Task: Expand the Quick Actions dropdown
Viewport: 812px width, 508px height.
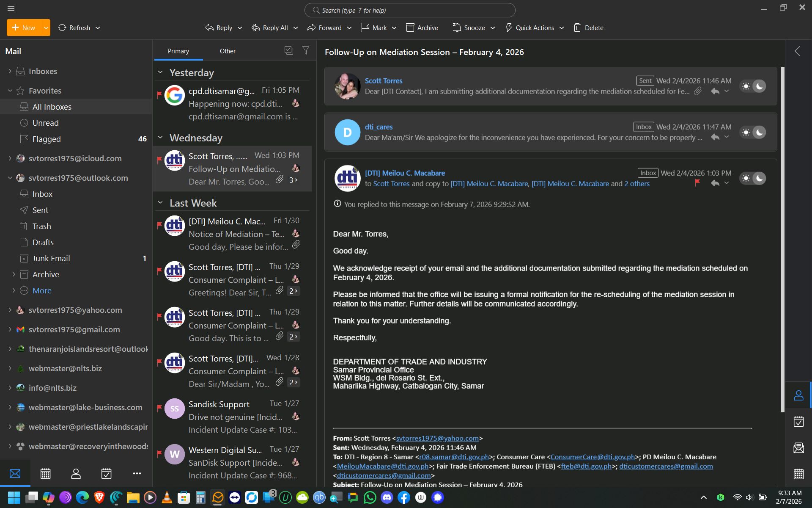Action: 562,28
